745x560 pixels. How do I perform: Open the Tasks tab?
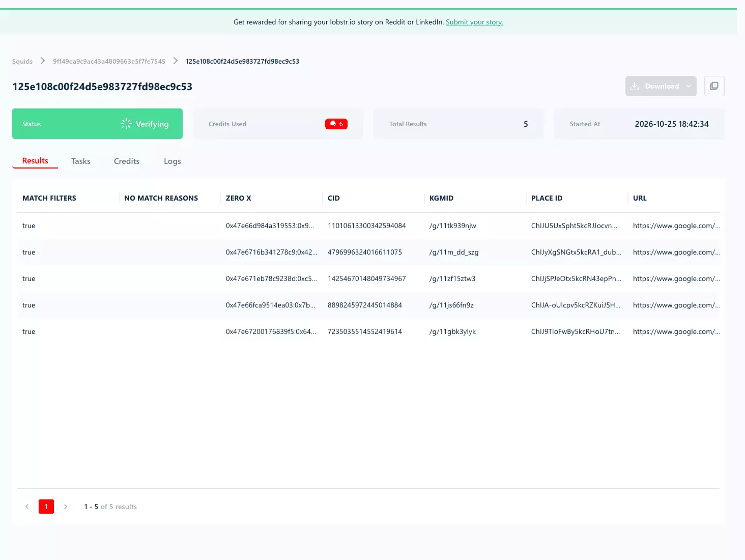(x=81, y=161)
